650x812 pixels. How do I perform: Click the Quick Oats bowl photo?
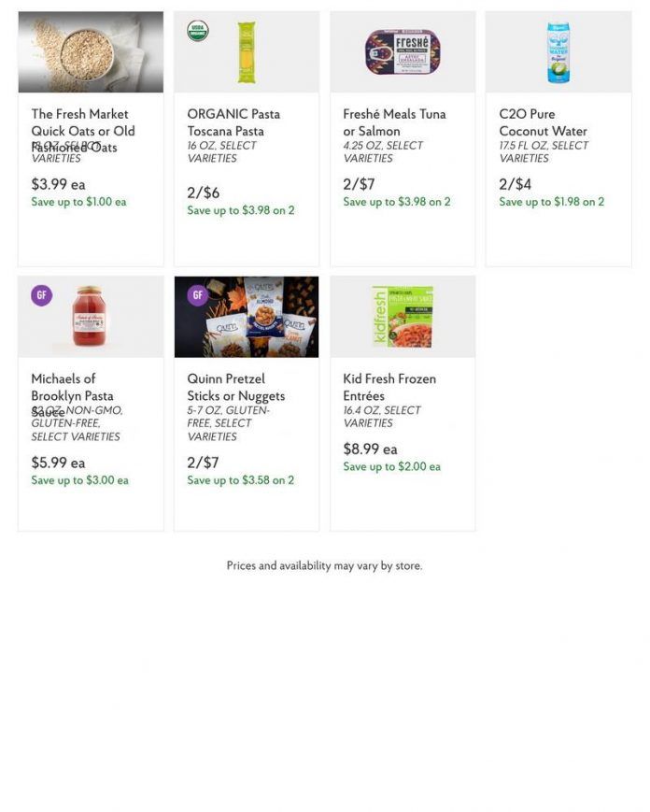pyautogui.click(x=90, y=51)
